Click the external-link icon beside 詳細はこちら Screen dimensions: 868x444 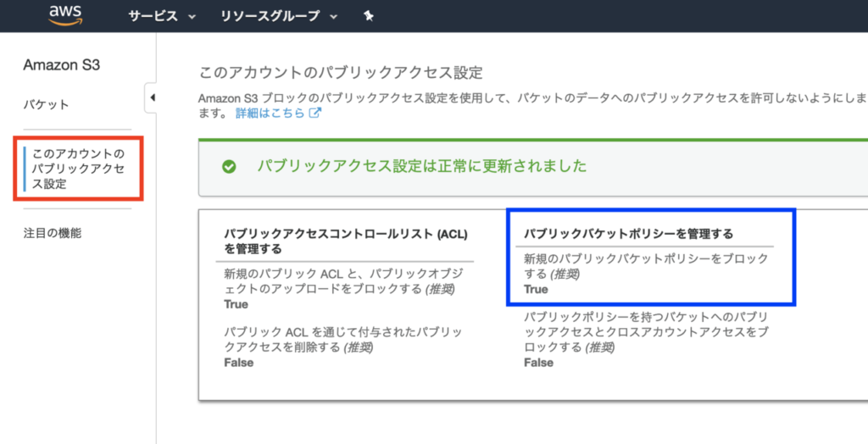tap(315, 113)
